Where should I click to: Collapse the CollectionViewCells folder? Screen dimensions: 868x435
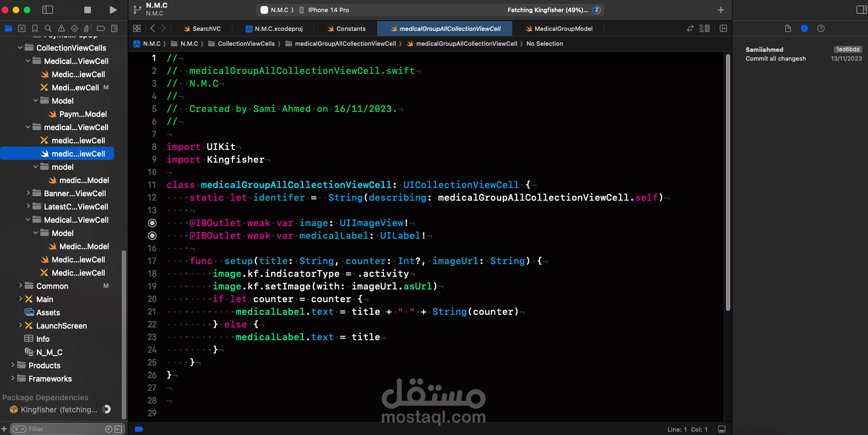pos(20,48)
